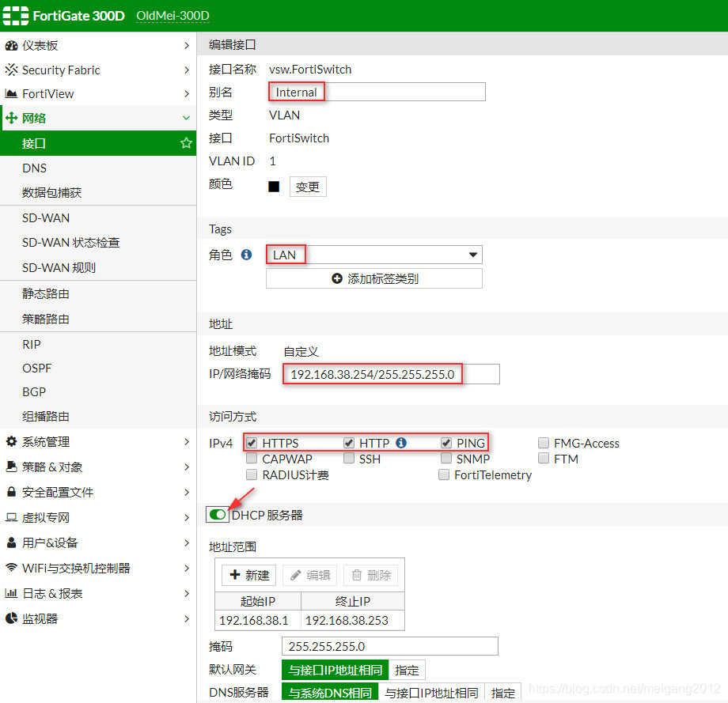728x703 pixels.
Task: Expand the 系统管理 chevron
Action: (186, 441)
